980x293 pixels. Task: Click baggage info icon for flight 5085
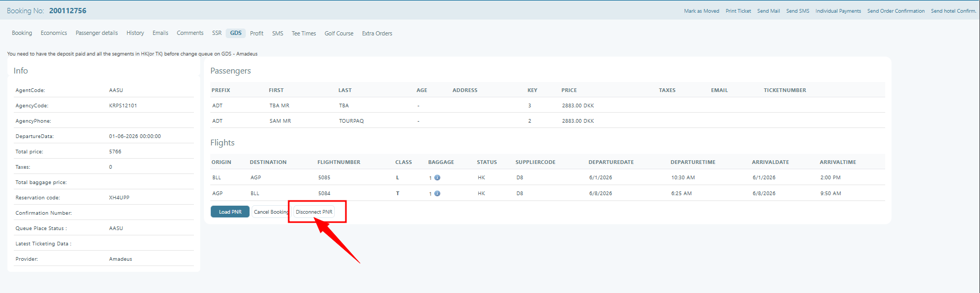pos(437,178)
